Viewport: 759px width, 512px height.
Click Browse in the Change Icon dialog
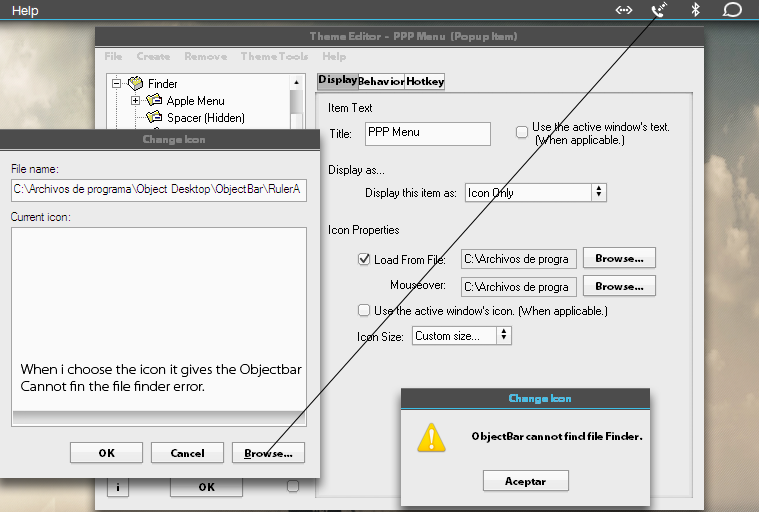click(x=268, y=453)
